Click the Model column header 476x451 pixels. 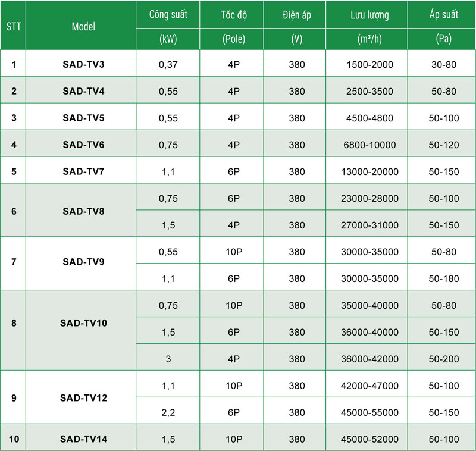[83, 27]
